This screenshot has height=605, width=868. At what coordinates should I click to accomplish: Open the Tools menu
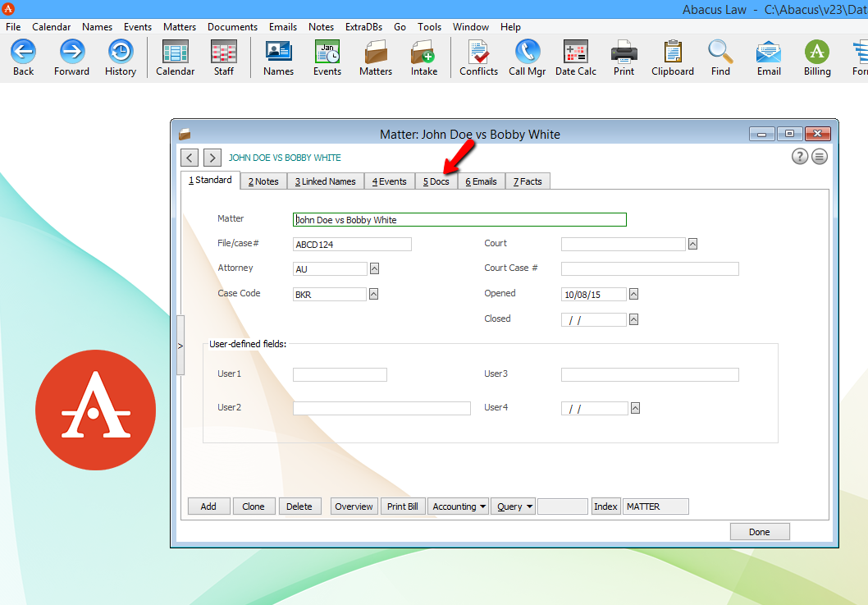[430, 26]
